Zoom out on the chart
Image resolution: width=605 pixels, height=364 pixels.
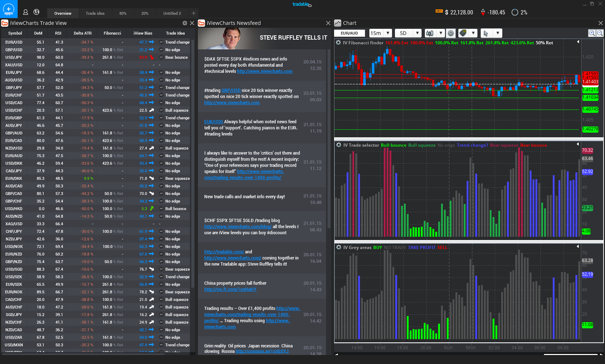pos(600,33)
